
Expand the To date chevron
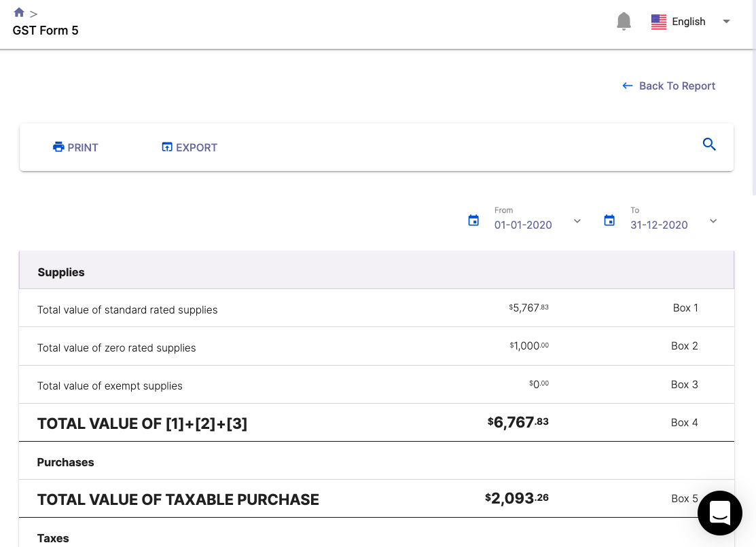(x=713, y=221)
